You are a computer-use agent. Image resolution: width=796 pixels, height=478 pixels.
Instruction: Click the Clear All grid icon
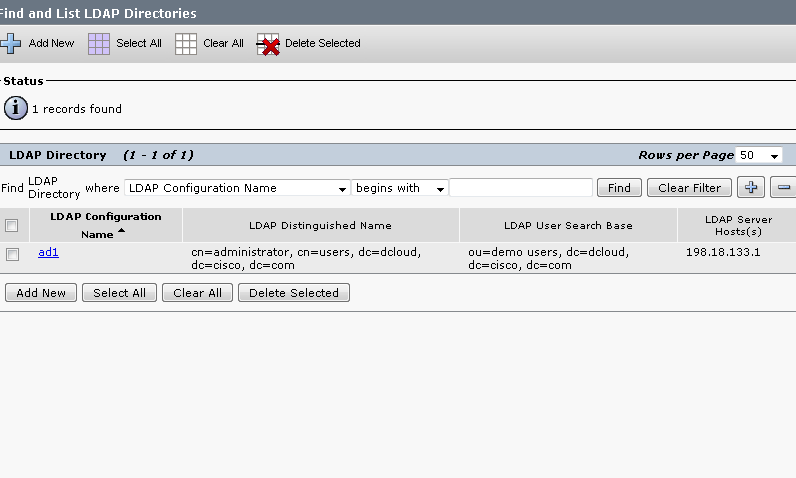[186, 44]
